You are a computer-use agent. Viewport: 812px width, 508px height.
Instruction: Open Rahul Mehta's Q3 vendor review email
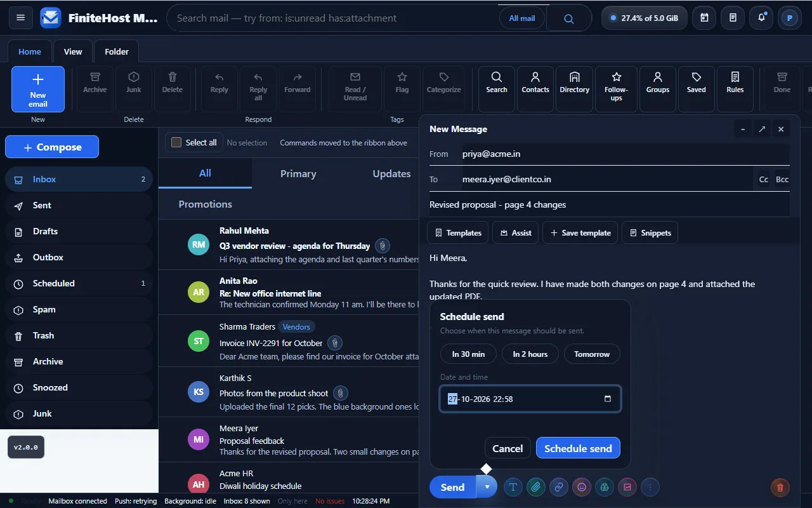point(289,245)
